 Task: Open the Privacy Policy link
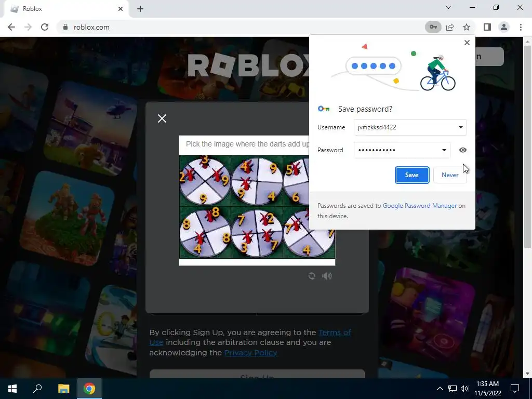[x=250, y=353]
